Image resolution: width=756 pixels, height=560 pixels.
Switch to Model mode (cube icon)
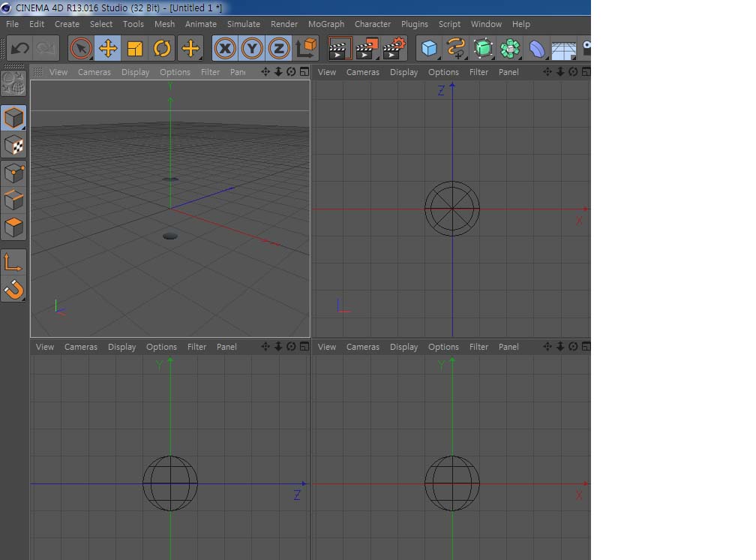pos(13,119)
